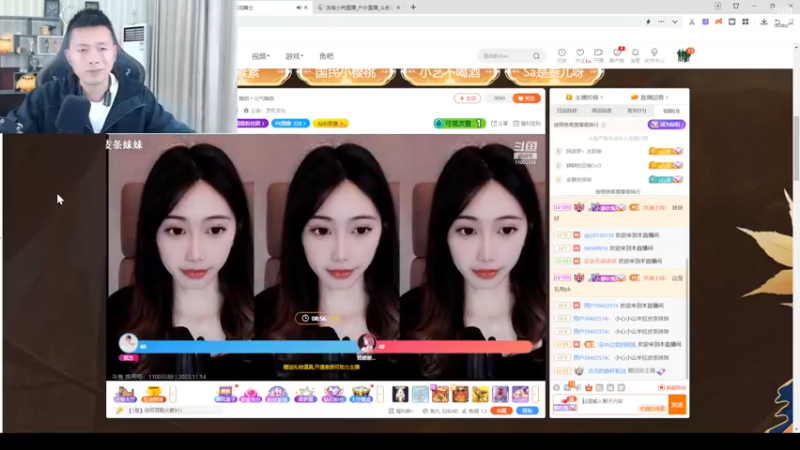This screenshot has width=800, height=450.
Task: Click the 分享 share icon
Action: pos(499,123)
